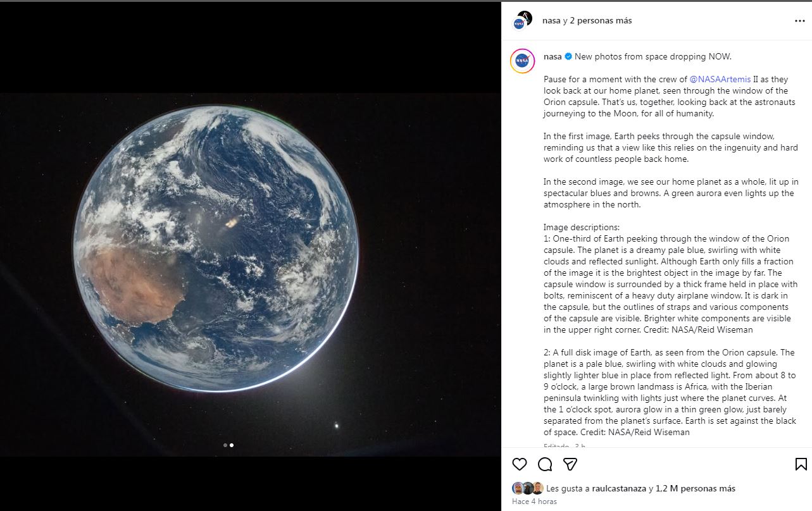Show the "2 personas más" collaborators list

pos(601,20)
